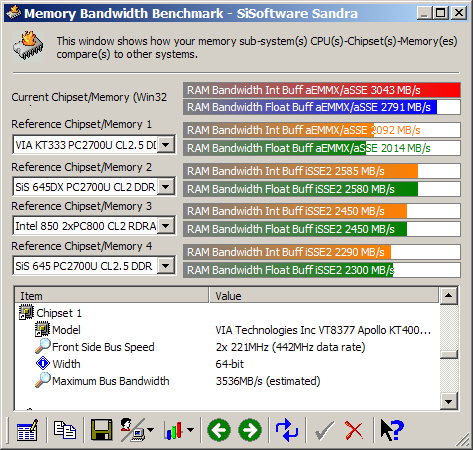The image size is (473, 450).
Task: Click the magnifier icon beside Front Side Bus Speed
Action: click(42, 346)
